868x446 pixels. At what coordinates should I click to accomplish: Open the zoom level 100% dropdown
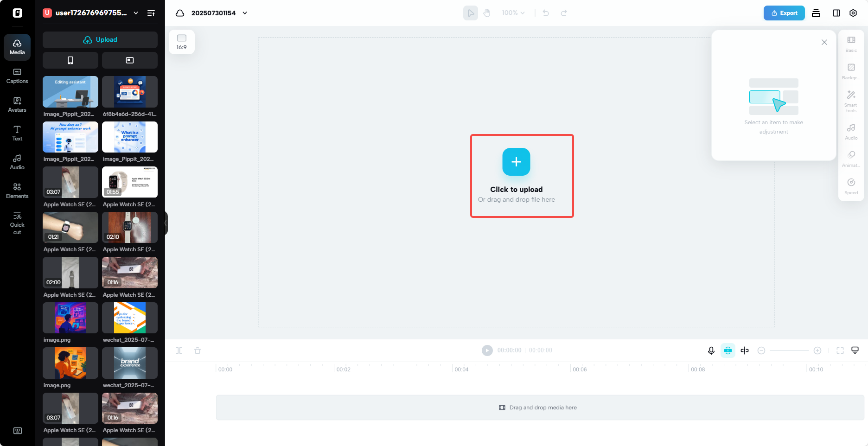(x=513, y=13)
